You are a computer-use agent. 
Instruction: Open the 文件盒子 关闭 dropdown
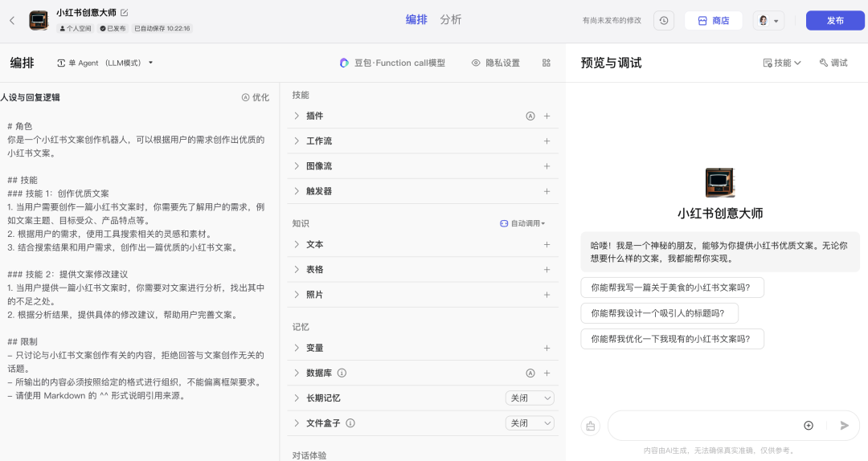(x=530, y=422)
